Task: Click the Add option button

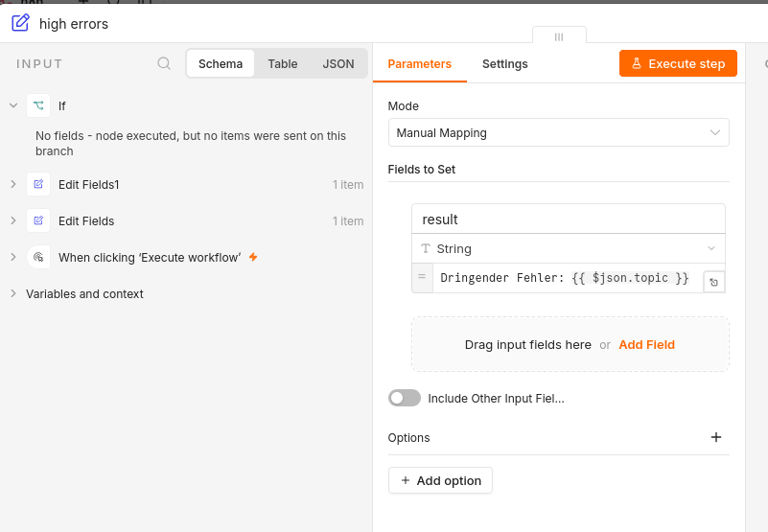Action: tap(440, 480)
